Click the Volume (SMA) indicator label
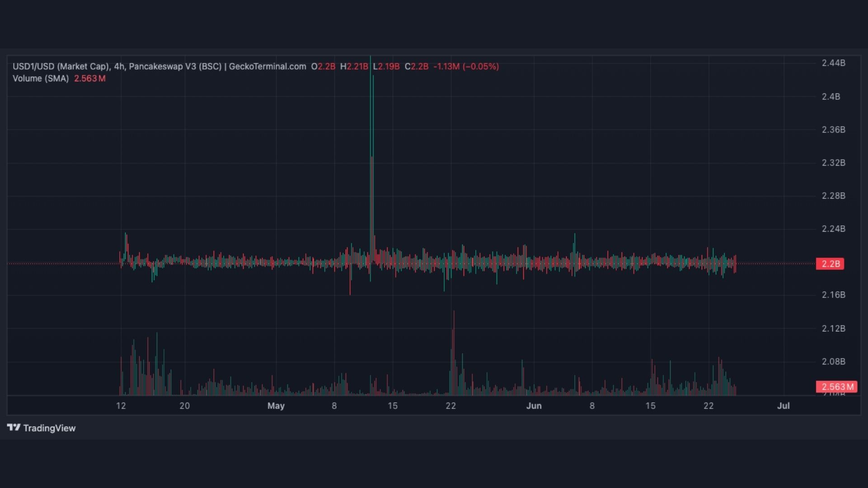Viewport: 868px width, 488px height. click(41, 79)
